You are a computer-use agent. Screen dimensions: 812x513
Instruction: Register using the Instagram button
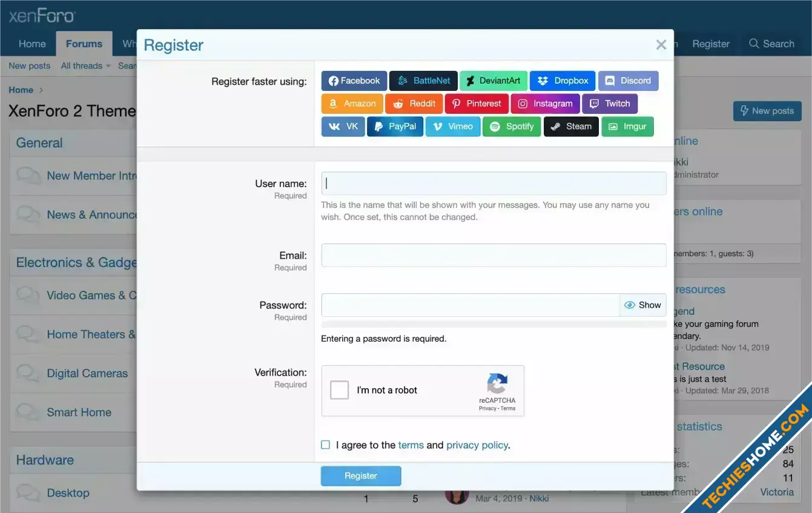coord(546,104)
